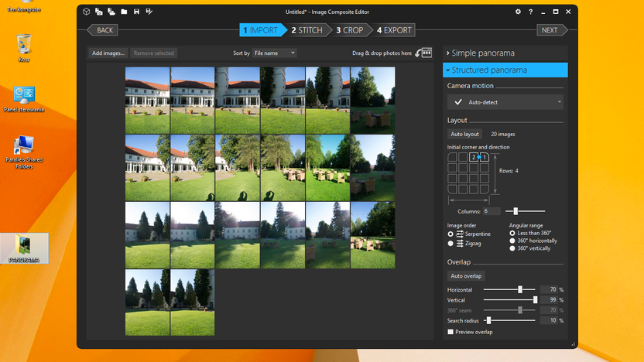Open the options gear icon

click(x=518, y=12)
